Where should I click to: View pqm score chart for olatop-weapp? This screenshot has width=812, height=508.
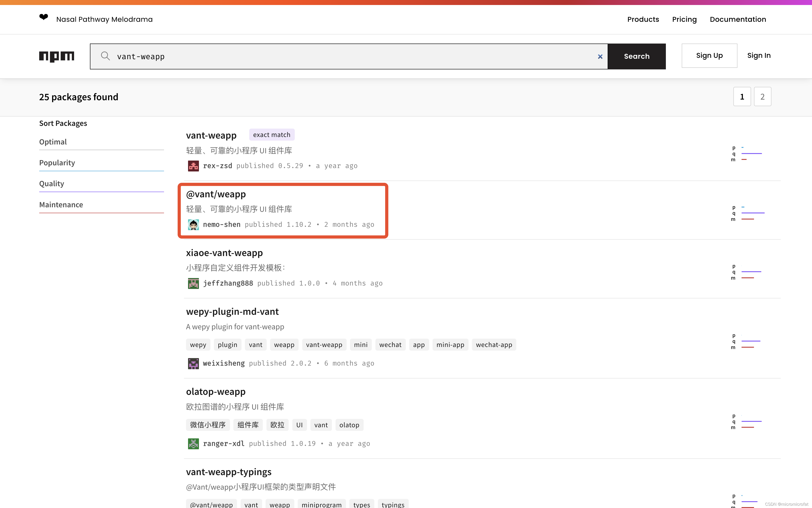click(x=746, y=421)
